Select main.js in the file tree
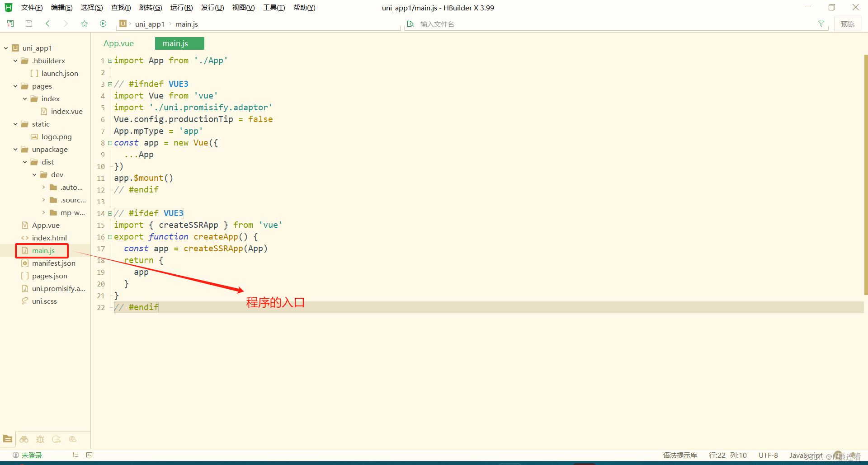The image size is (868, 465). 43,250
